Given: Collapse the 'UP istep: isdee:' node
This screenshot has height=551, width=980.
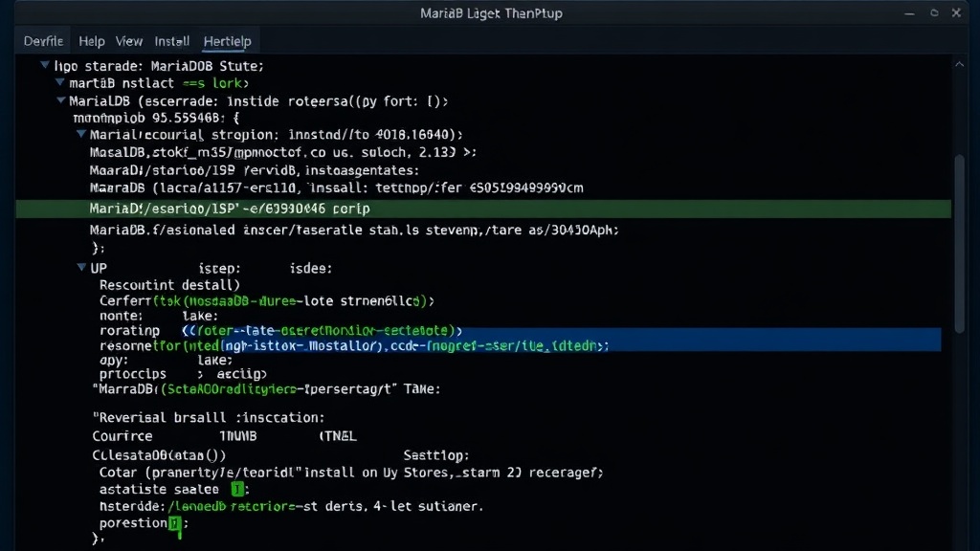Looking at the screenshot, I should [x=81, y=268].
